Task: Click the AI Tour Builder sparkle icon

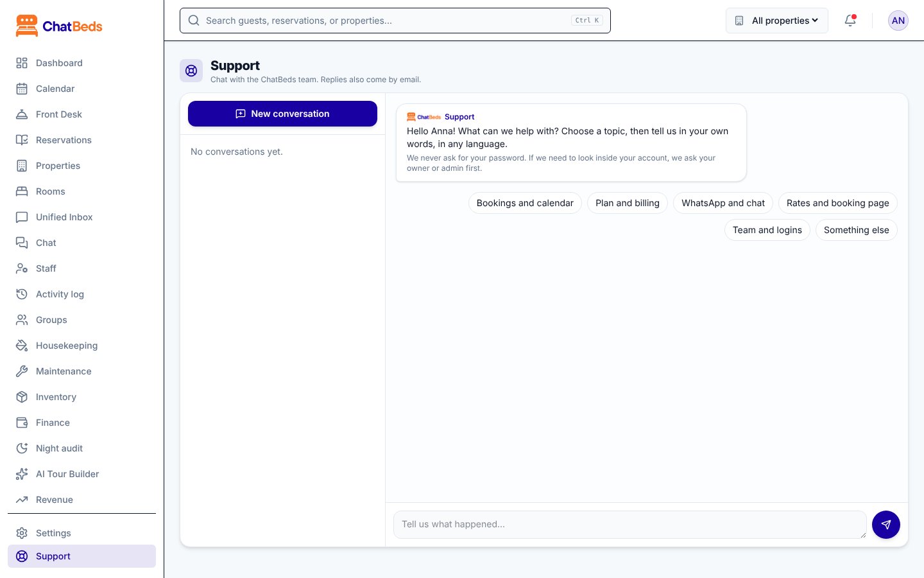Action: point(22,474)
